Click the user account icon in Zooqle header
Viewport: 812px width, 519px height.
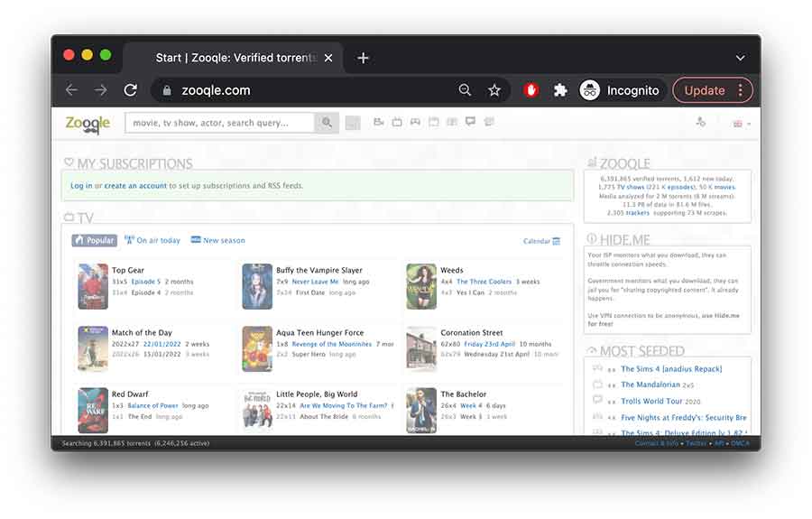click(701, 123)
